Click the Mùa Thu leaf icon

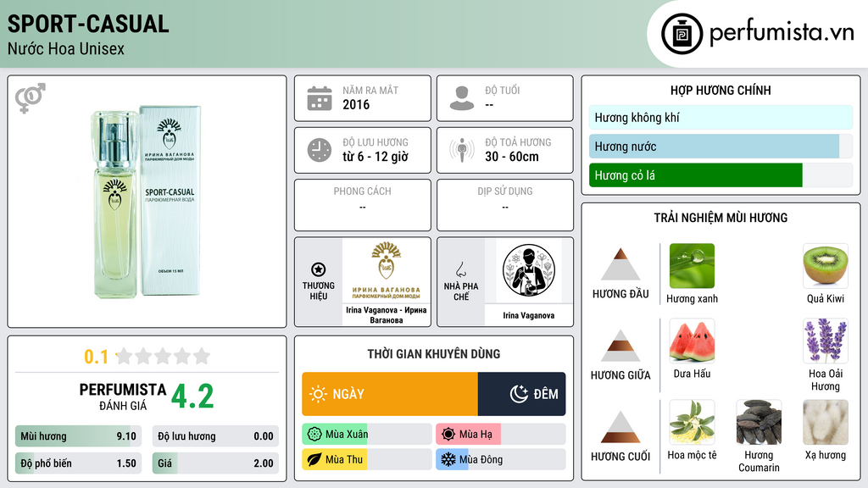tap(314, 460)
